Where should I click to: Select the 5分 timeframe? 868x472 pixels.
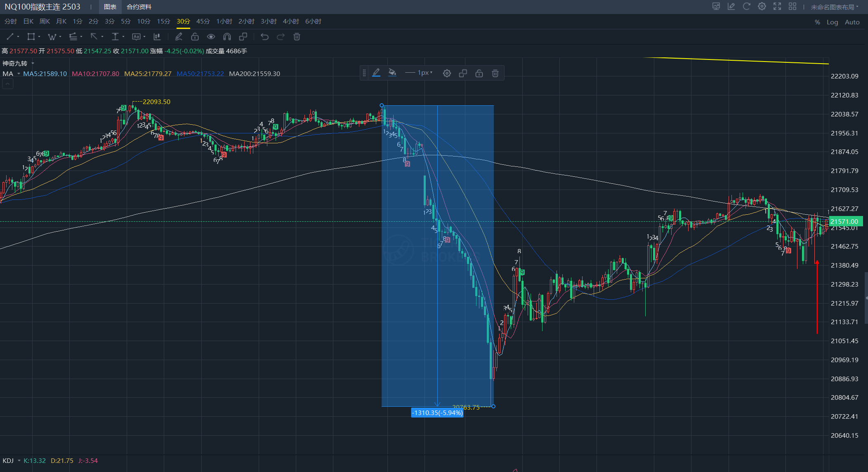coord(126,21)
